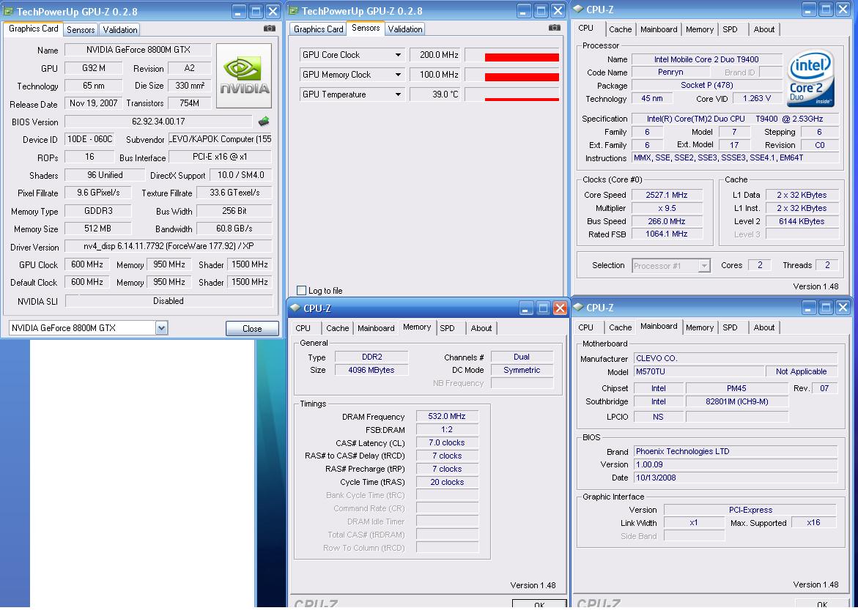Open the SPD tab in CPU-Z Memory window
Image resolution: width=858 pixels, height=616 pixels.
(447, 328)
